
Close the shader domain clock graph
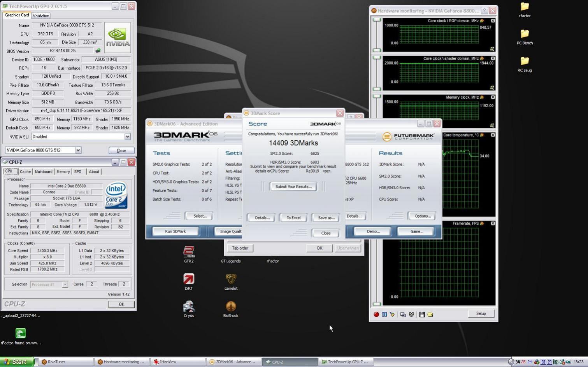pos(493,58)
